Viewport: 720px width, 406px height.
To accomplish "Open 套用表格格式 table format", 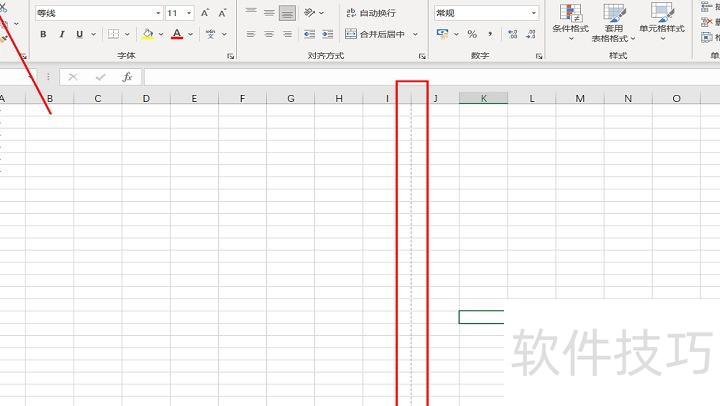I will pos(613,23).
